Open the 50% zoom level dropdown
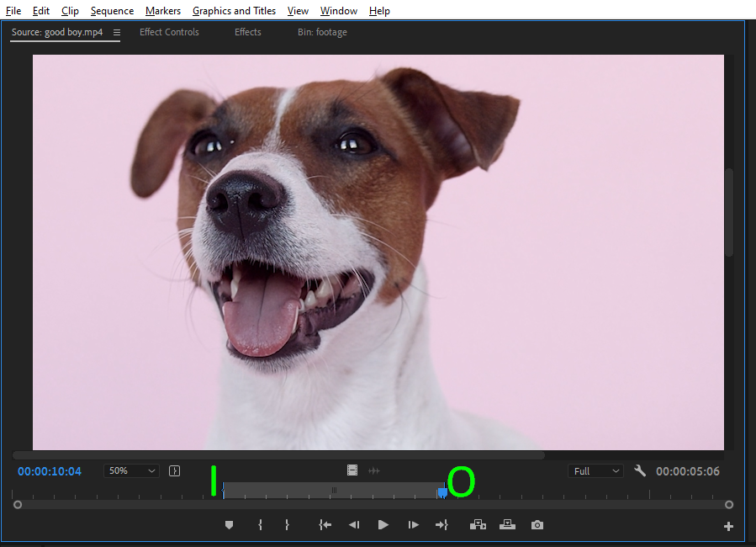Image resolution: width=756 pixels, height=547 pixels. [x=130, y=471]
